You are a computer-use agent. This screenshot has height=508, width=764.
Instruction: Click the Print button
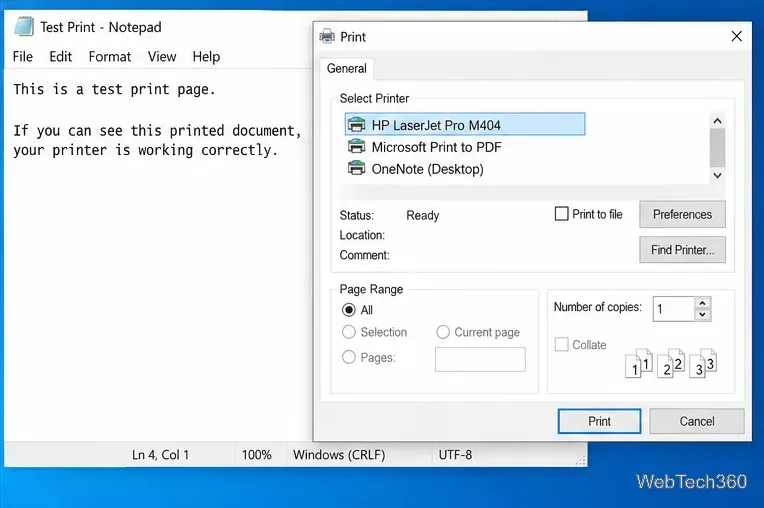(x=599, y=421)
